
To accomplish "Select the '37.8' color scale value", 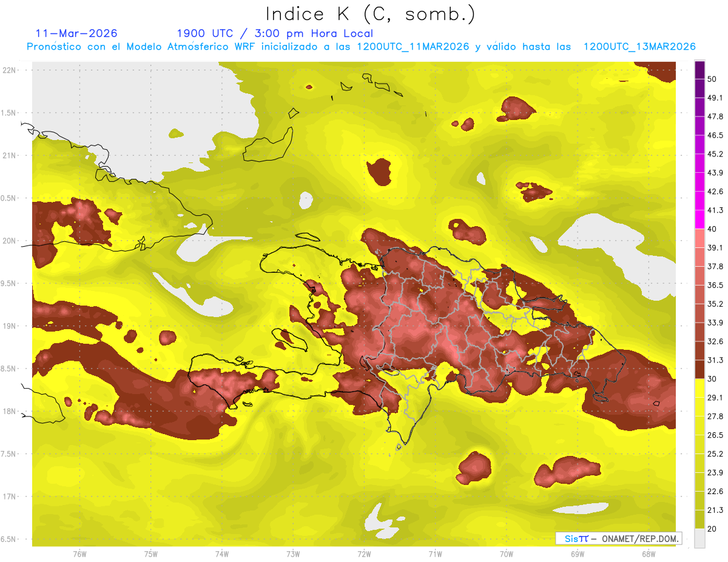I will point(715,266).
